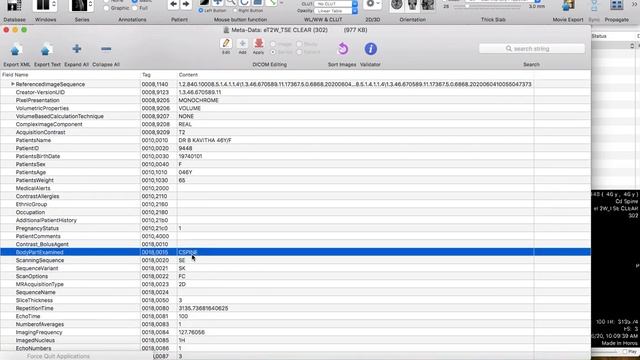
Task: Open the CLUT dropdown
Action: coord(336,4)
